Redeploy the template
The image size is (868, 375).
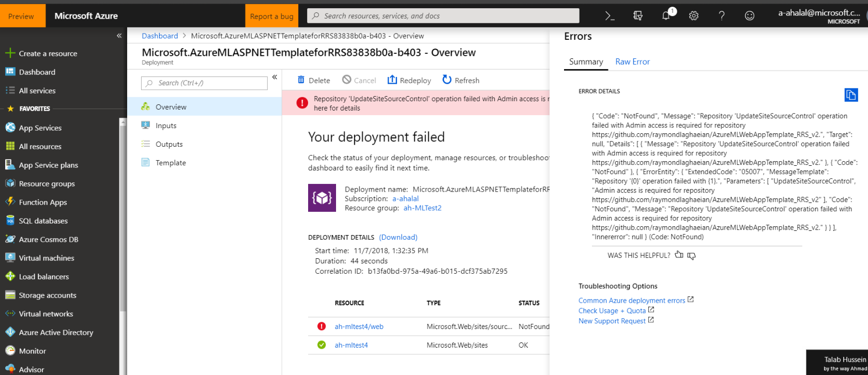409,80
